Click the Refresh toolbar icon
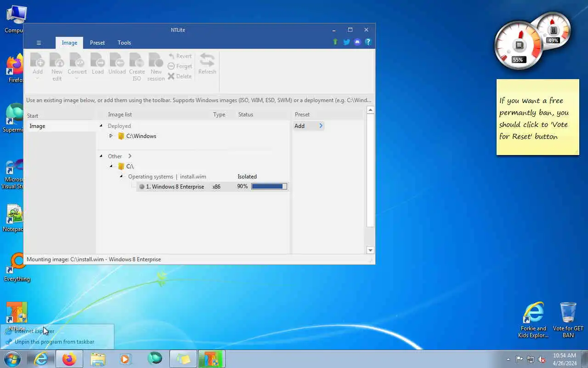This screenshot has width=588, height=368. click(x=207, y=64)
